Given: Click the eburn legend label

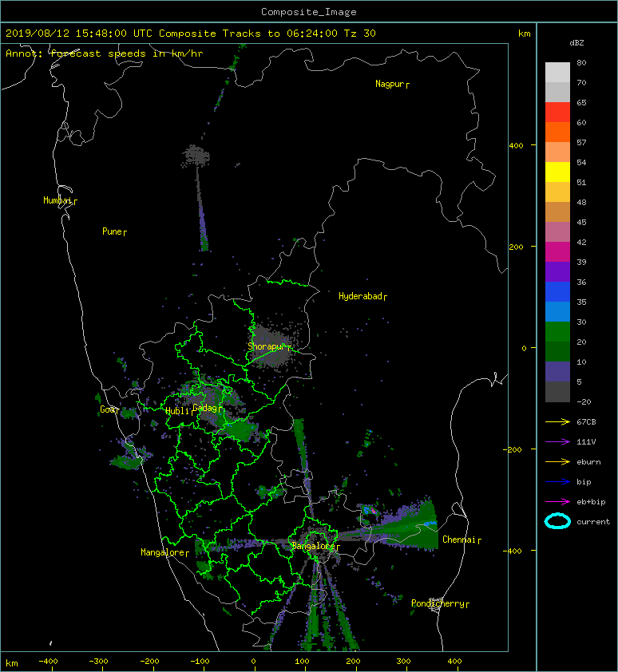Looking at the screenshot, I should (588, 462).
